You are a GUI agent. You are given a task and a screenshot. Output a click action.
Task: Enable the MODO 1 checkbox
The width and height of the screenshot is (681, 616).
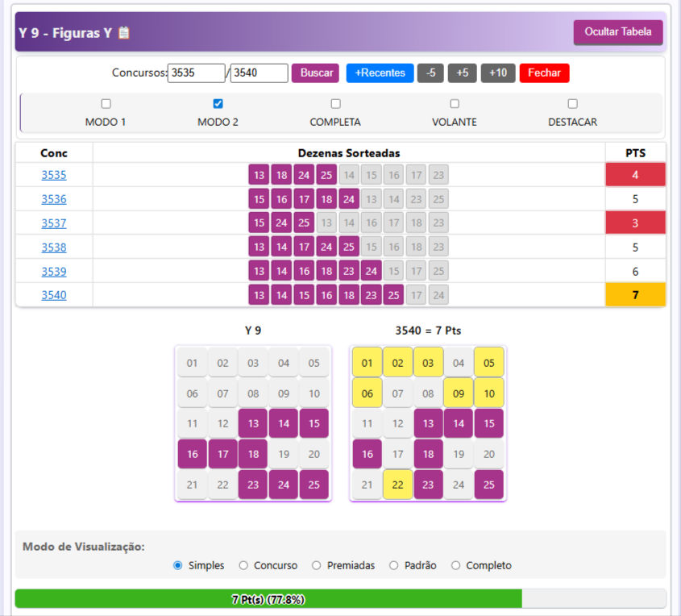pyautogui.click(x=106, y=104)
